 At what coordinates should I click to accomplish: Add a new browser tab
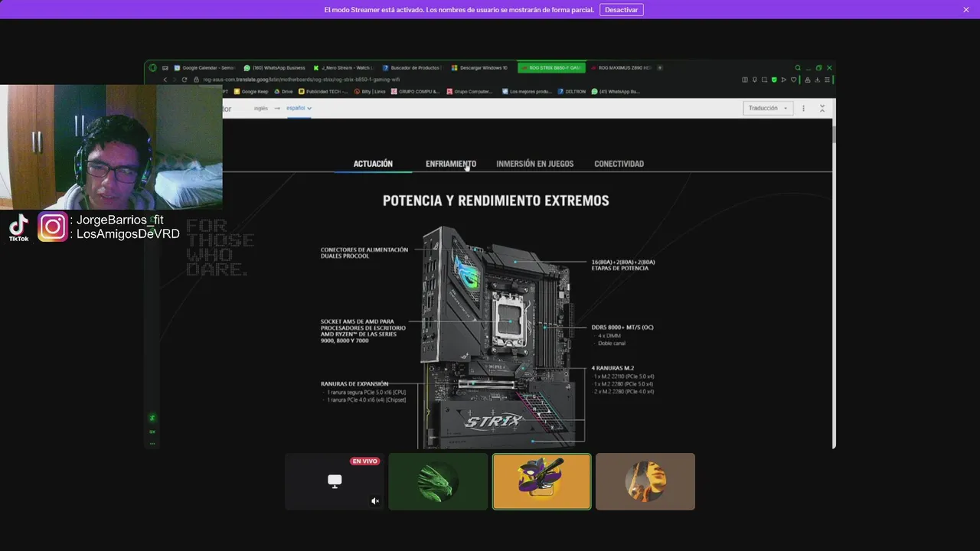[660, 67]
